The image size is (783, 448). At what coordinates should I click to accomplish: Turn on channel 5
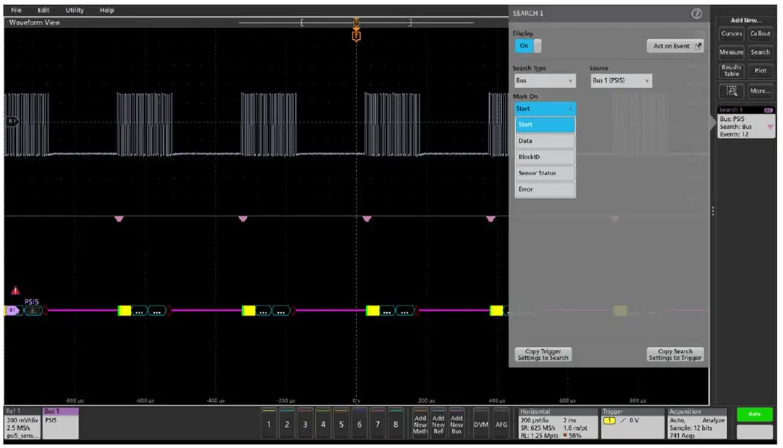click(x=341, y=424)
